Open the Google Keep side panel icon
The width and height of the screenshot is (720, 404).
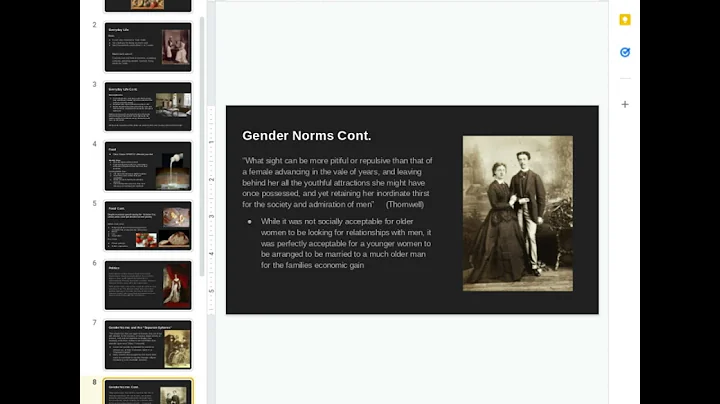[x=624, y=20]
